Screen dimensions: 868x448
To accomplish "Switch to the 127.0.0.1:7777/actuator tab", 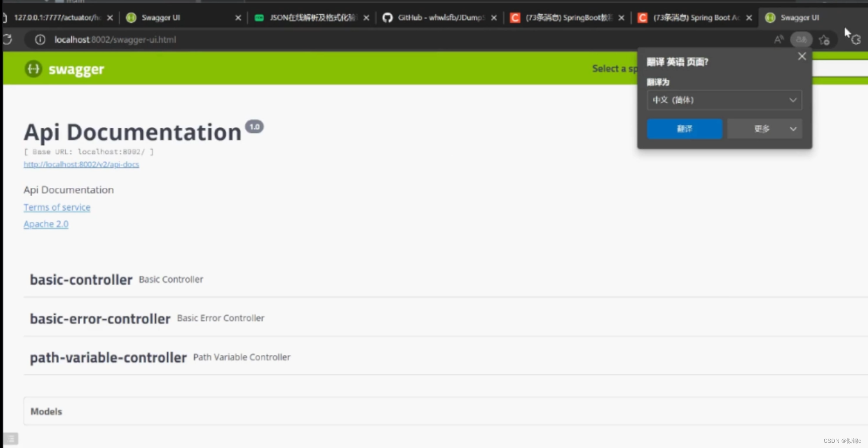I will click(58, 18).
